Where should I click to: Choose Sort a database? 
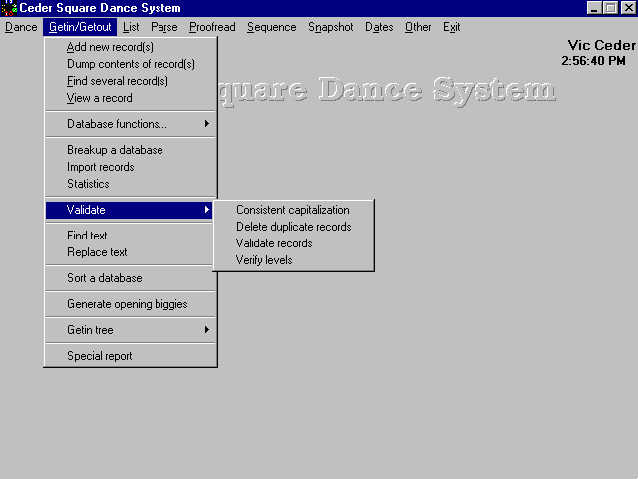point(130,278)
